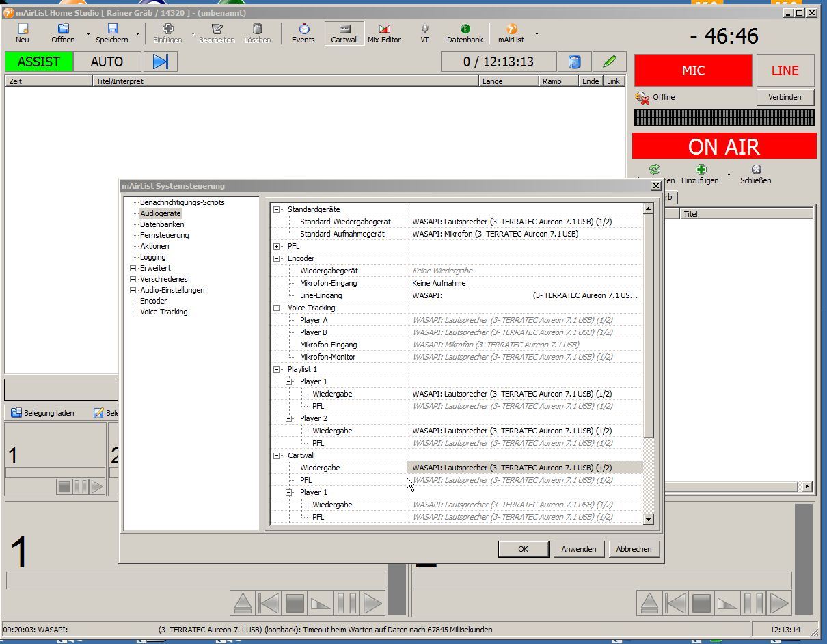Toggle the MIC button
The width and height of the screenshot is (827, 644).
click(692, 70)
